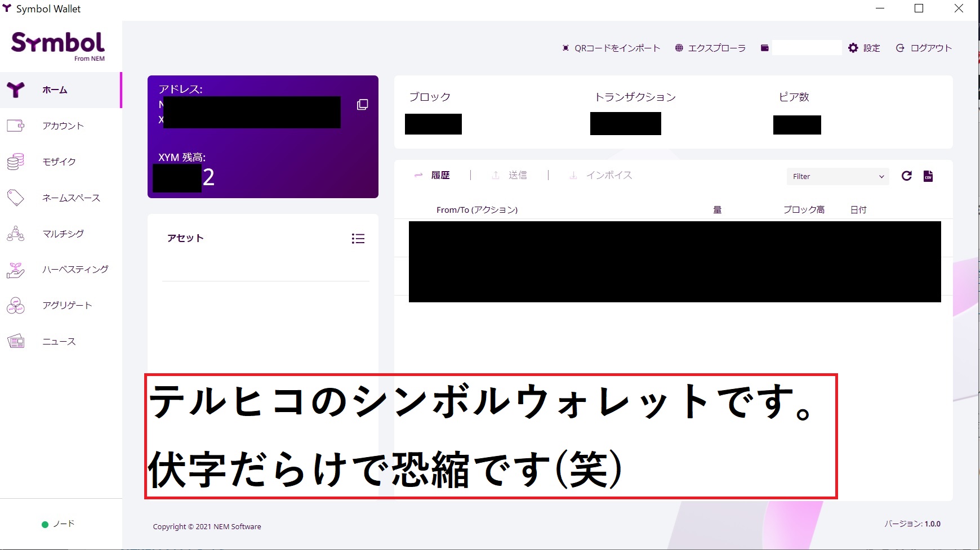This screenshot has height=550, width=980.
Task: Click the Symbol From NEM logo
Action: tap(58, 46)
